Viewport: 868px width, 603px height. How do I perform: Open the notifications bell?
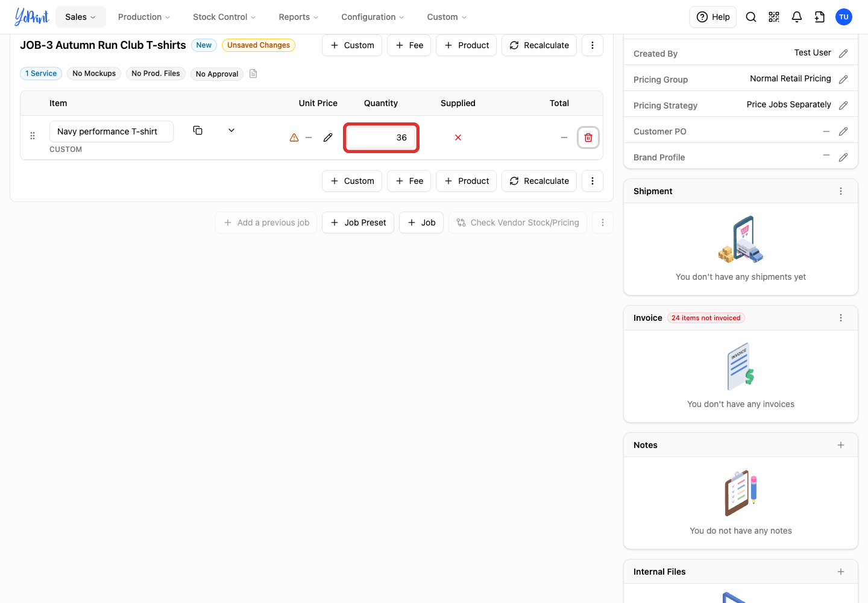(x=797, y=17)
